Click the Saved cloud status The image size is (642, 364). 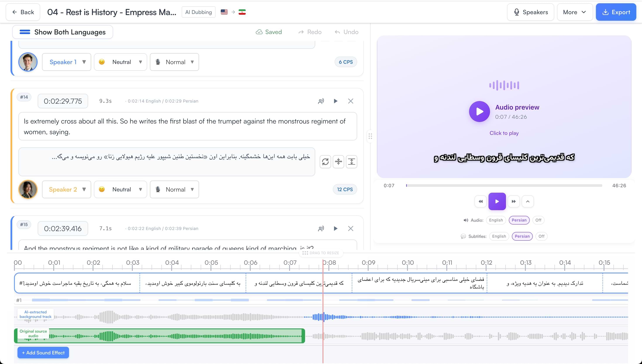point(269,32)
